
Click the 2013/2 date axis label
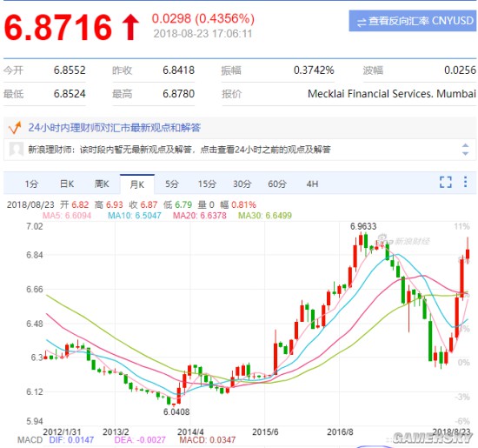(x=116, y=432)
